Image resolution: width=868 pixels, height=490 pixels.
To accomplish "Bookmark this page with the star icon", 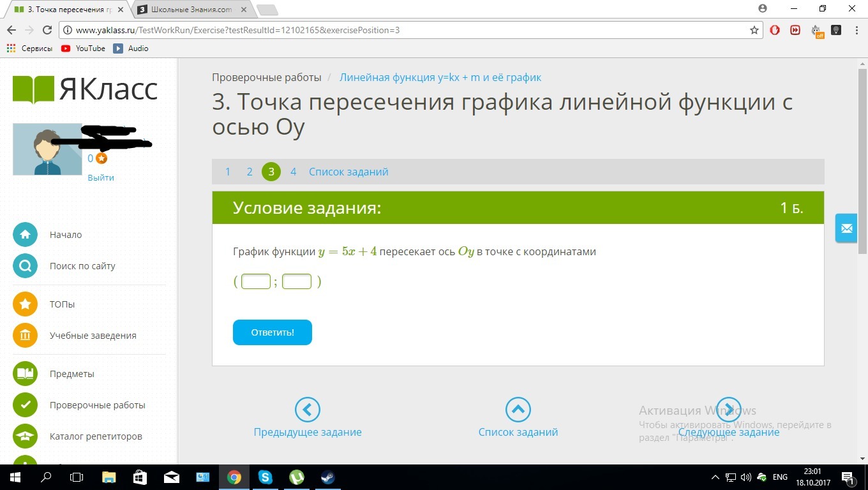I will (x=754, y=30).
